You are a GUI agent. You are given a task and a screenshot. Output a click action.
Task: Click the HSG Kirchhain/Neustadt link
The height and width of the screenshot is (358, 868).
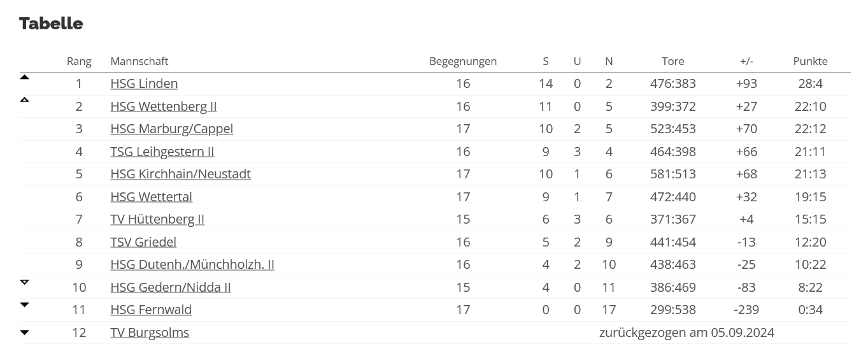[x=181, y=174]
